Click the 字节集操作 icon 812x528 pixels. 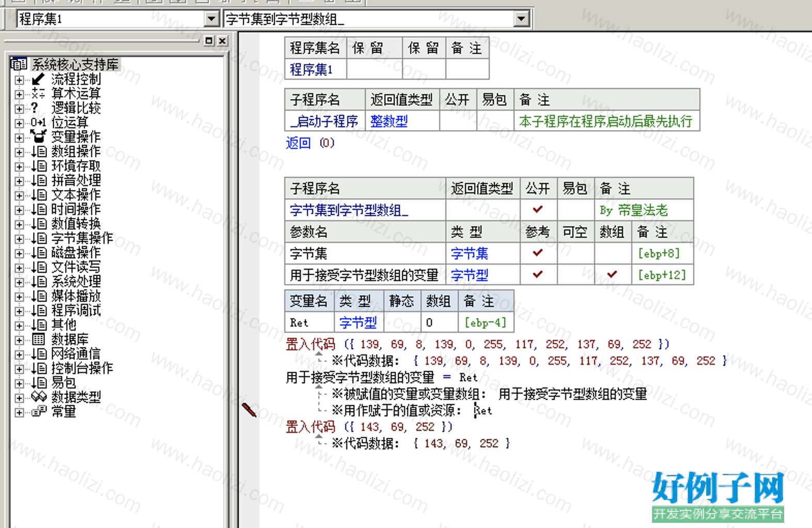point(39,238)
